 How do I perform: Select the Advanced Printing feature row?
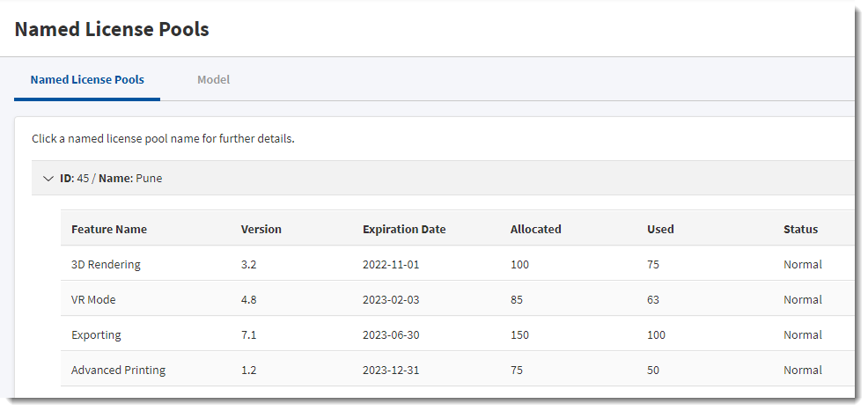coord(118,371)
